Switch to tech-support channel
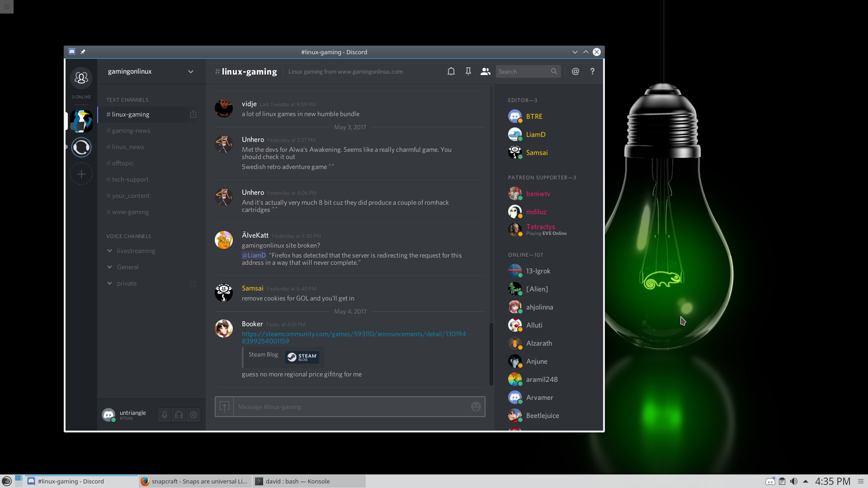The height and width of the screenshot is (488, 868). coord(130,179)
